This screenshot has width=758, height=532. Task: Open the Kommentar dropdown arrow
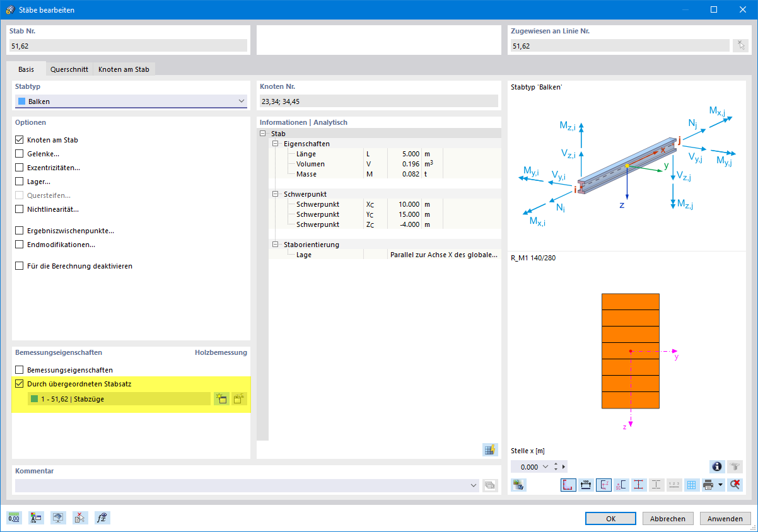[x=474, y=485]
